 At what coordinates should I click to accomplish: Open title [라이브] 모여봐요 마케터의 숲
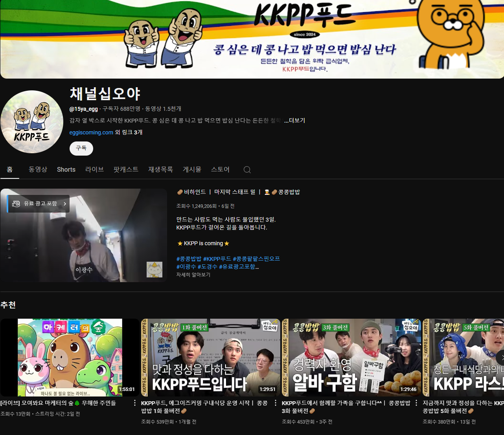(x=58, y=403)
